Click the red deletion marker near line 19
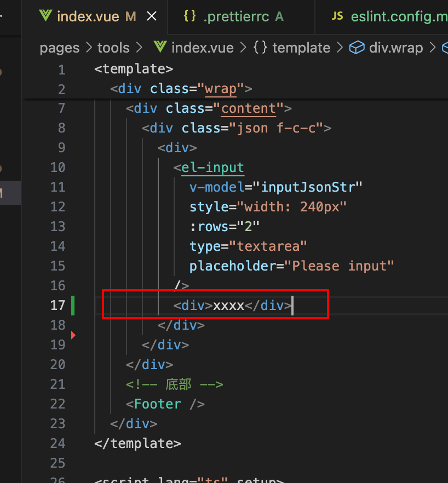448x483 pixels. (73, 335)
